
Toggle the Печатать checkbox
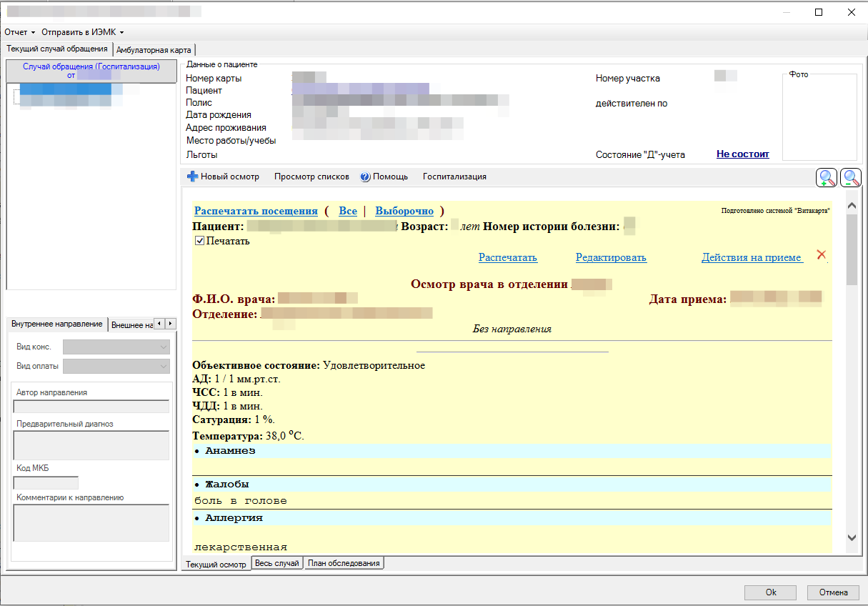point(200,241)
